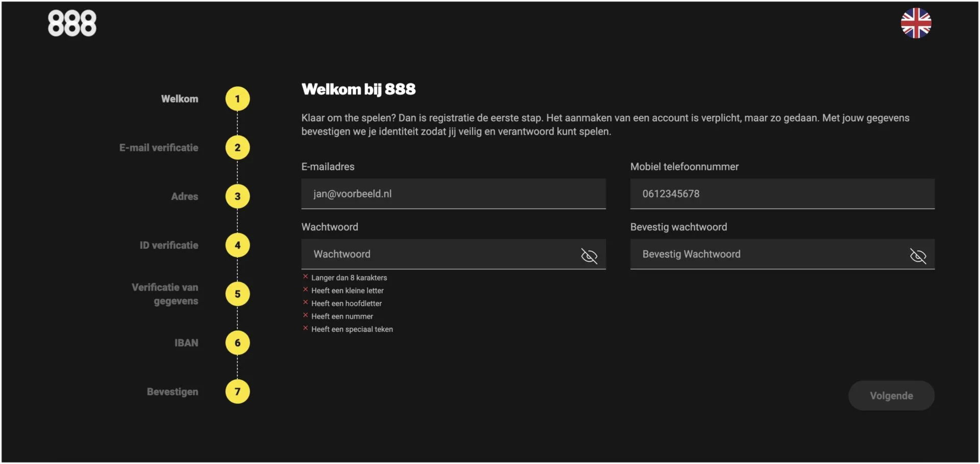Click the Bevestigen step label

point(173,392)
